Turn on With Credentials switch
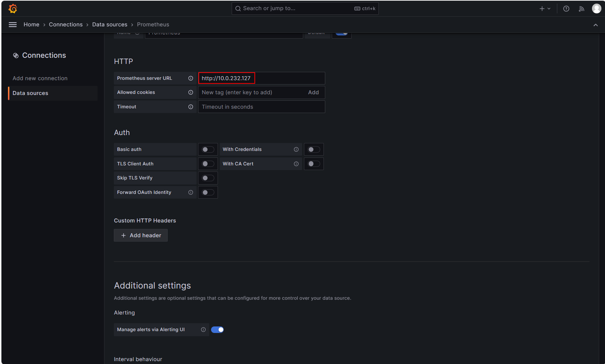Viewport: 605px width, 364px height. [x=313, y=149]
